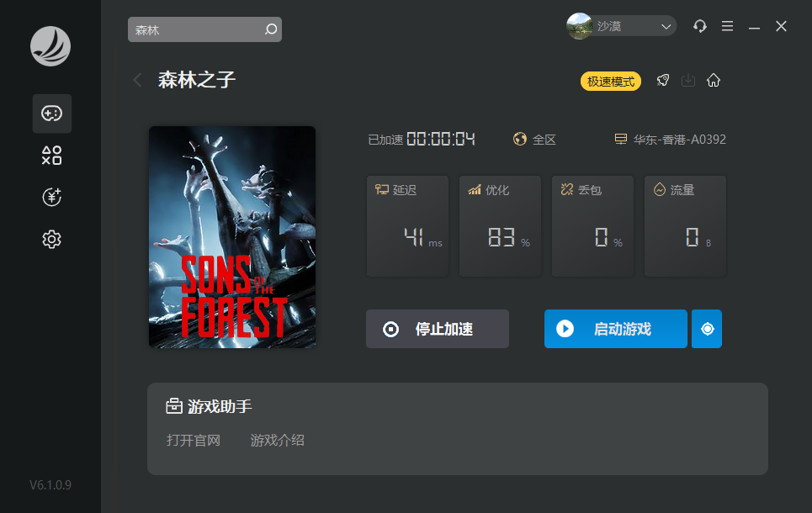Open the recharge yen sidebar icon
This screenshot has width=812, height=513.
[x=52, y=198]
